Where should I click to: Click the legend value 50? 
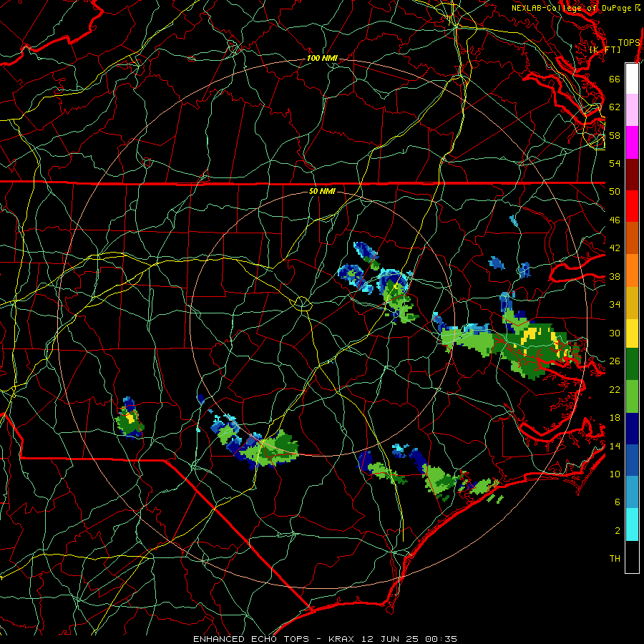click(615, 191)
